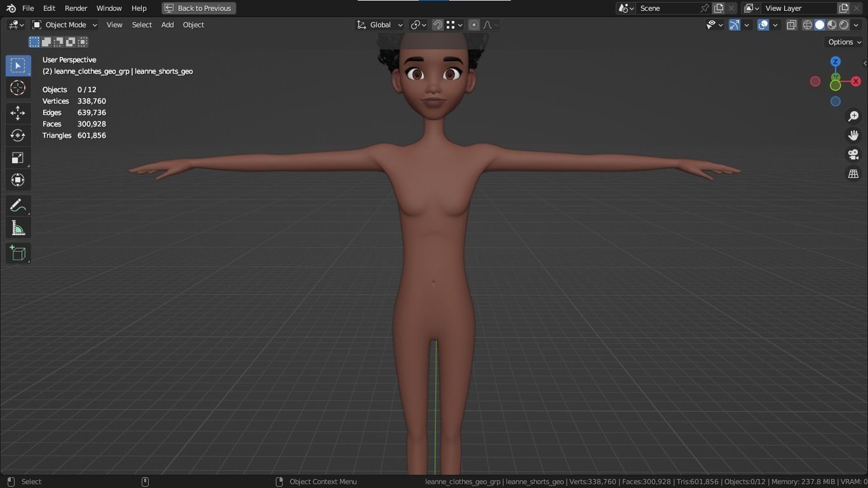This screenshot has height=488, width=868.
Task: Switch to Material Preview shading
Action: (x=832, y=25)
